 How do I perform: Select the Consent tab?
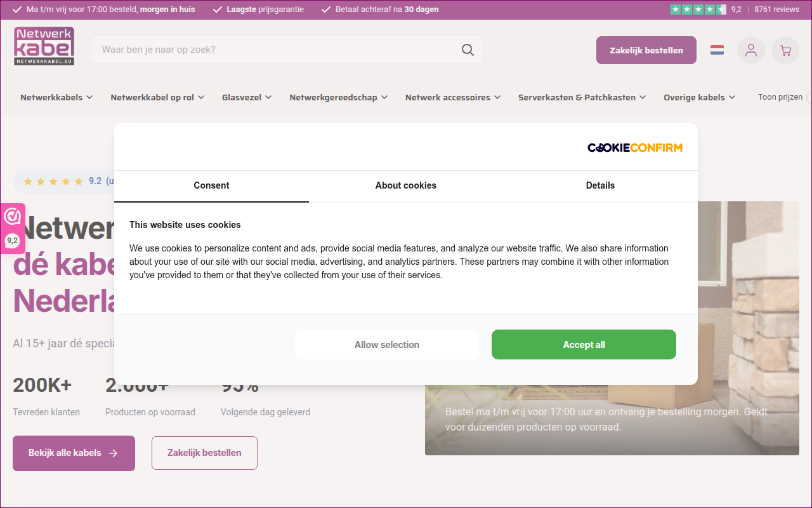[x=211, y=186]
